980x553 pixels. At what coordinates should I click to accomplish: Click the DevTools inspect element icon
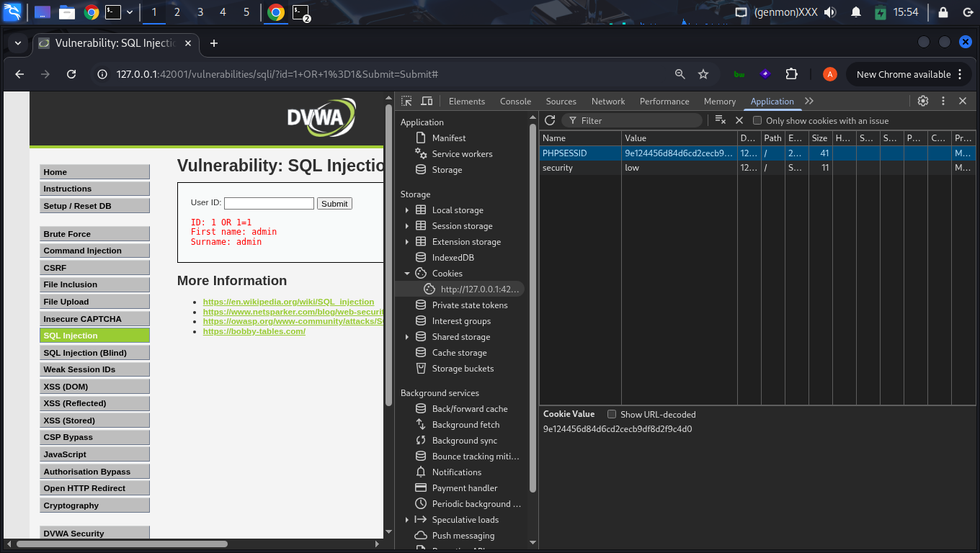tap(406, 102)
